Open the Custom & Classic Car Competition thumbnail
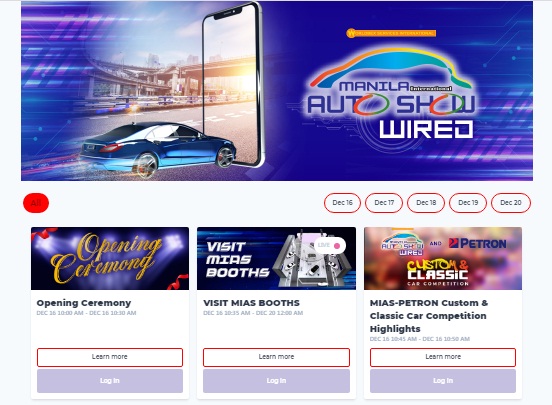 443,258
